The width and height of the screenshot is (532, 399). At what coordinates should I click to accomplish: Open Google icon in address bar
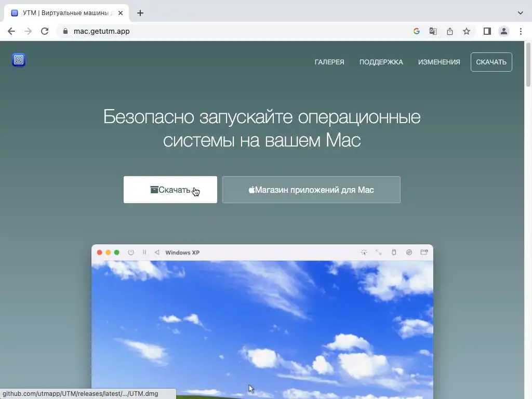(417, 31)
